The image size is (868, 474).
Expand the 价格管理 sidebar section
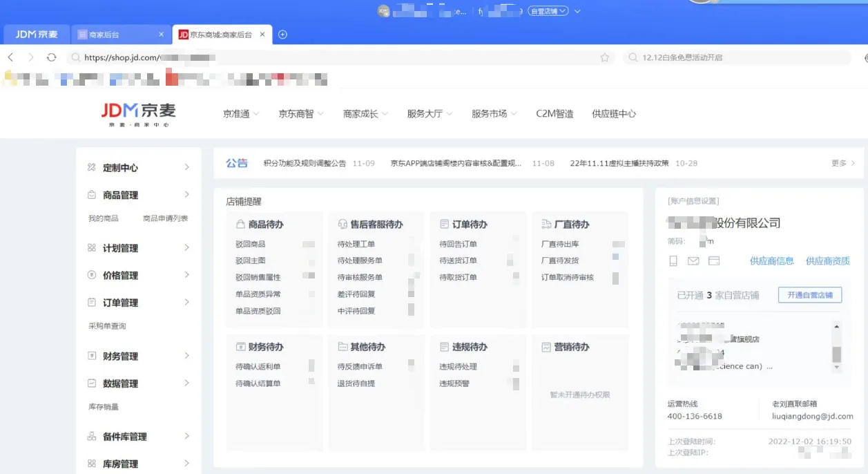click(131, 275)
